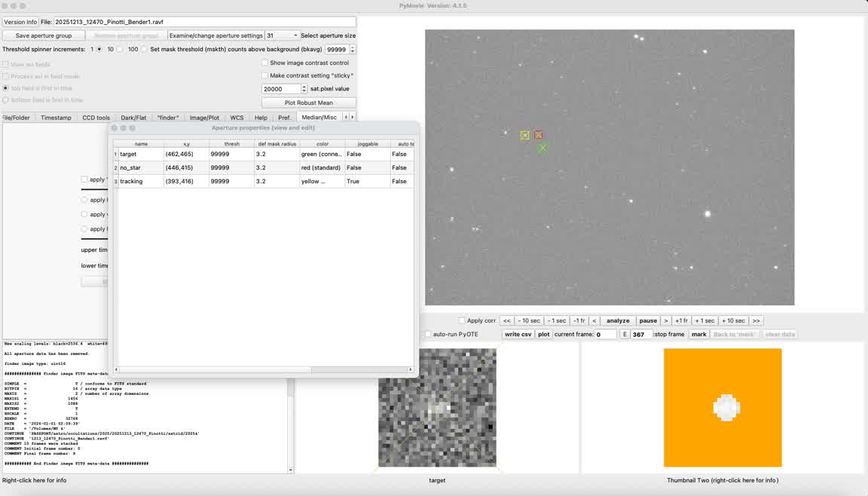Select threshold spinner increment 10 radio button

100,50
